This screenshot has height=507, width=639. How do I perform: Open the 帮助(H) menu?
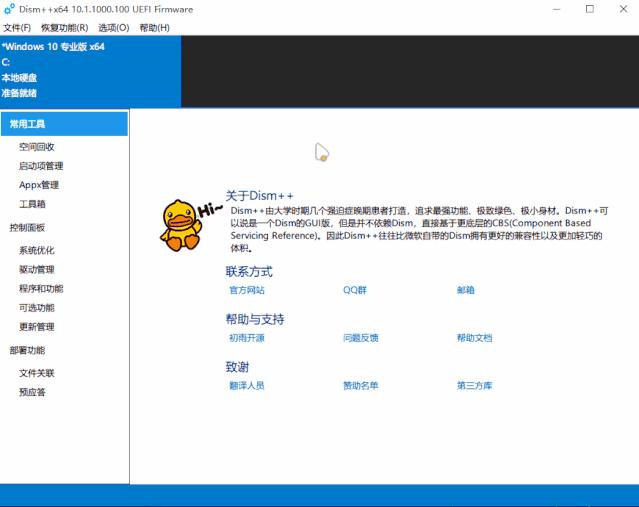[x=154, y=28]
